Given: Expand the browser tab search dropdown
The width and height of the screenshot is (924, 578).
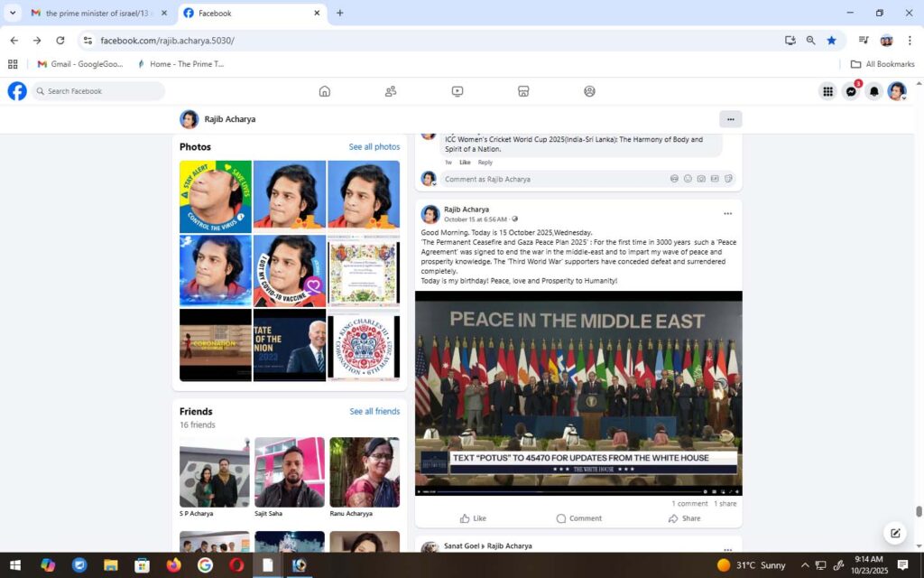Looking at the screenshot, I should click(13, 13).
